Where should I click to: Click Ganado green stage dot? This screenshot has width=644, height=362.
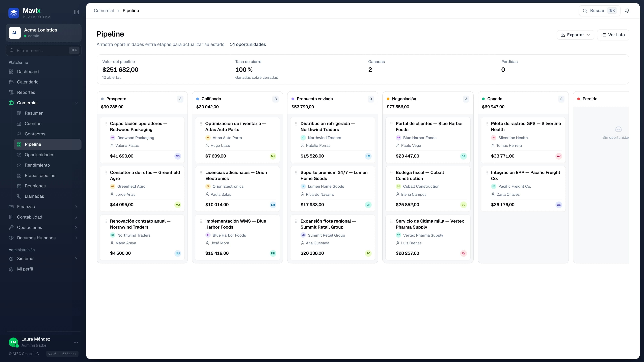point(483,99)
